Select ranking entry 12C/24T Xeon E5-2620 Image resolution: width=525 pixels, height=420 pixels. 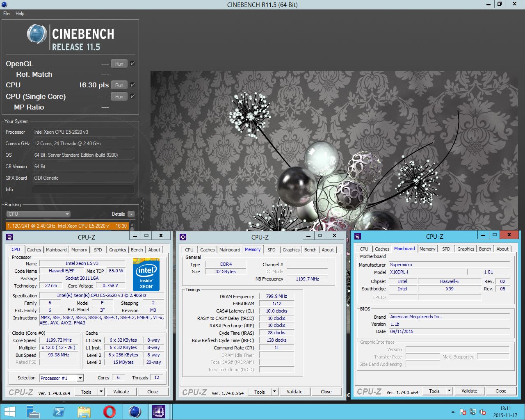pos(67,226)
